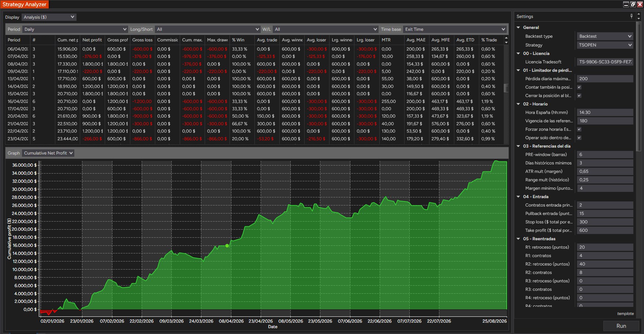Viewport: 644px width, 334px height.
Task: Edit the 'Hora España (hh:mm)' field 14:30
Action: [x=605, y=112]
